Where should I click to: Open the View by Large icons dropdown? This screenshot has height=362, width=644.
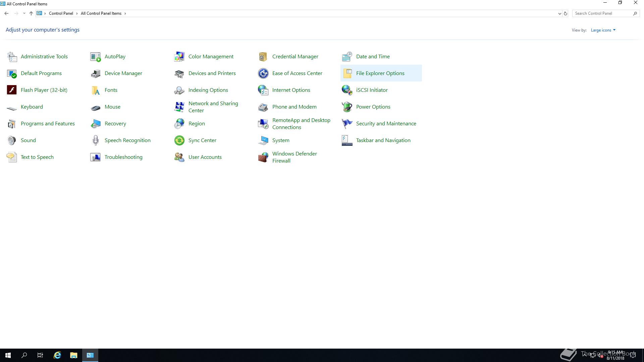pyautogui.click(x=603, y=30)
